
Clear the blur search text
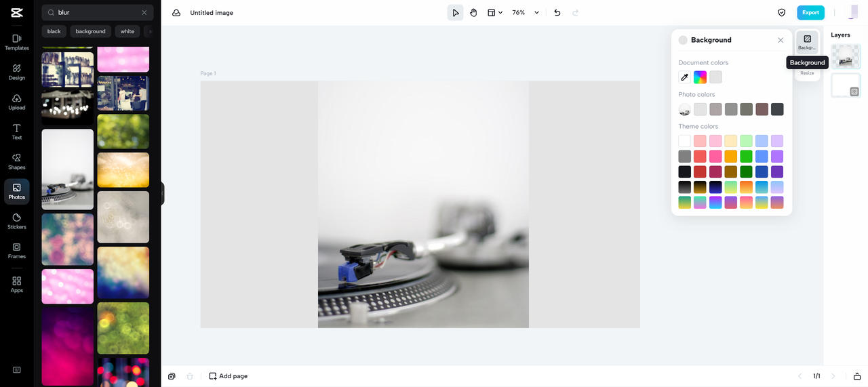click(144, 12)
